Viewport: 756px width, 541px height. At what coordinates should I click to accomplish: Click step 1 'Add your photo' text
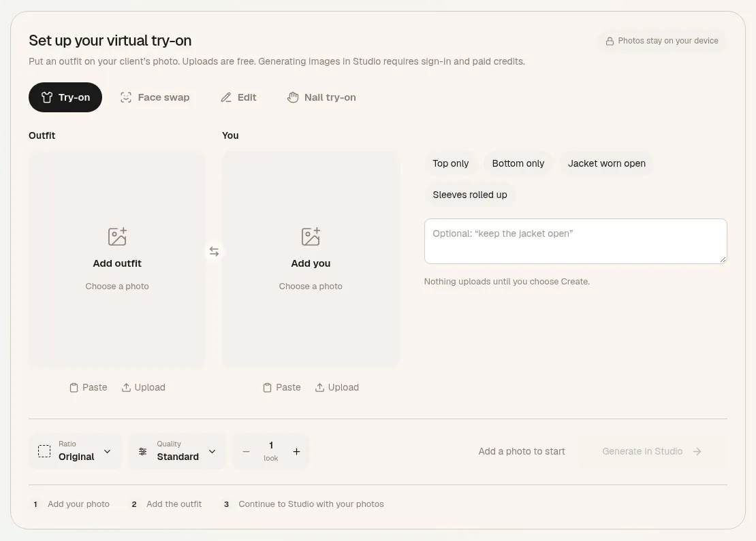(78, 504)
